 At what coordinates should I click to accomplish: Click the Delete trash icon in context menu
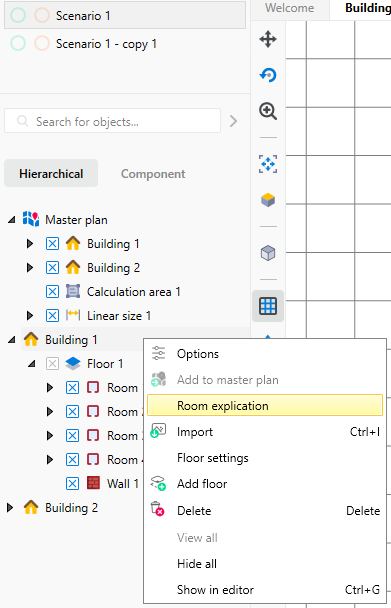[157, 509]
